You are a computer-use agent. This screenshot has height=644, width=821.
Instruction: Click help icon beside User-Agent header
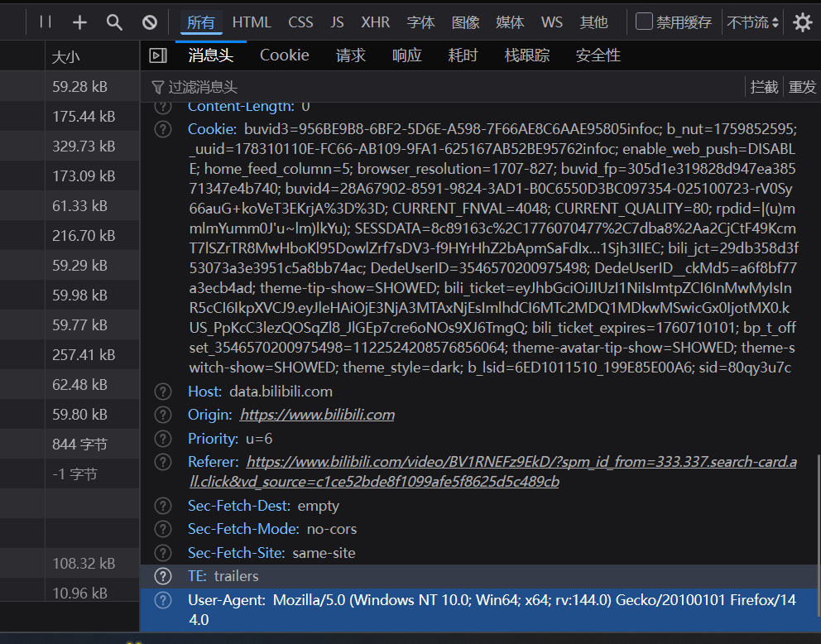(164, 599)
